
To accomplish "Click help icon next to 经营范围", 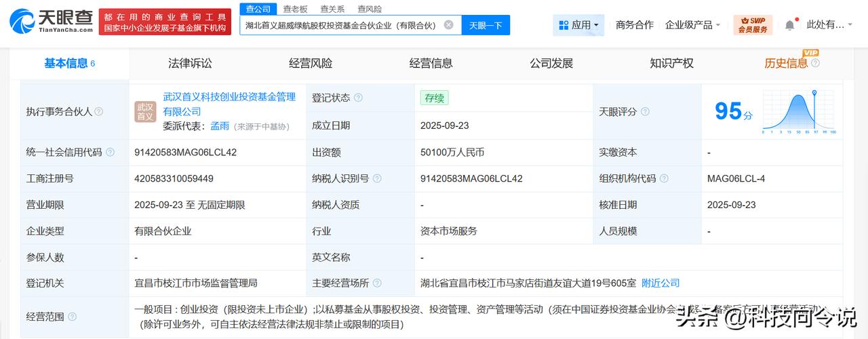I will pos(72,317).
